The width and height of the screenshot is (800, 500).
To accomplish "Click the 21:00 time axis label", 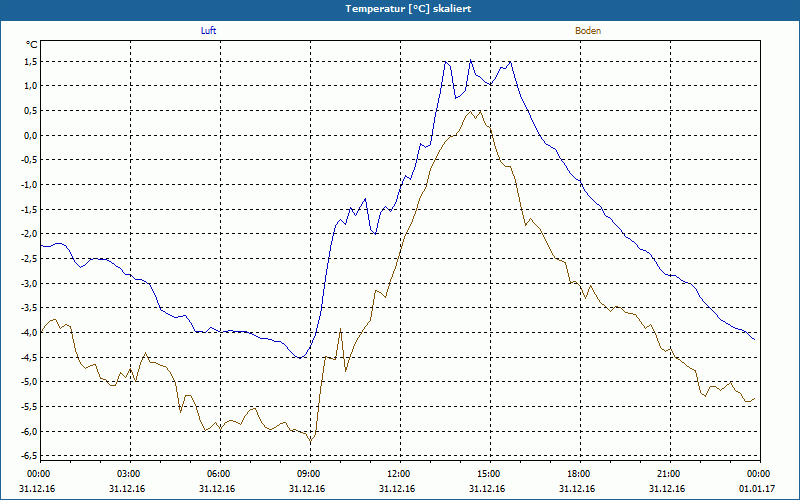I will [670, 474].
